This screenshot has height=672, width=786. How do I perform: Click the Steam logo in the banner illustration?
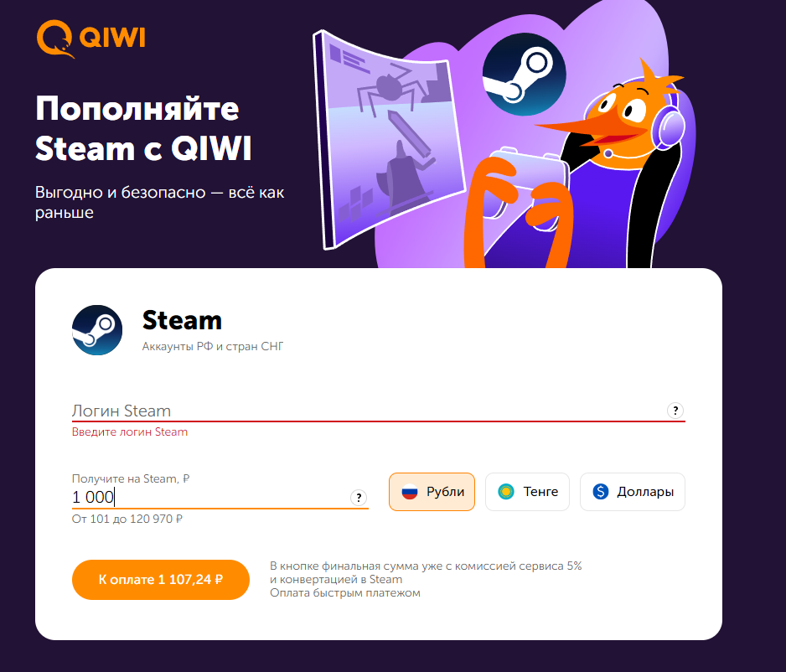coord(525,75)
